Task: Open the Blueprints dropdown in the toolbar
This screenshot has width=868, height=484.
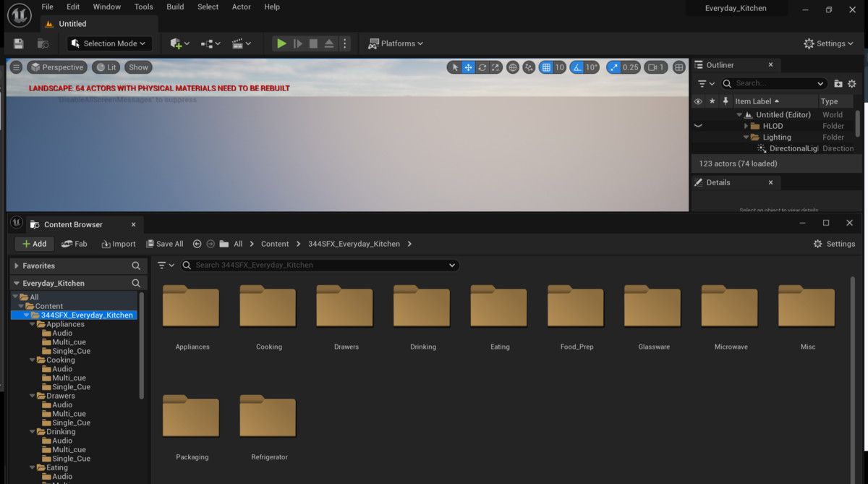Action: pos(210,43)
